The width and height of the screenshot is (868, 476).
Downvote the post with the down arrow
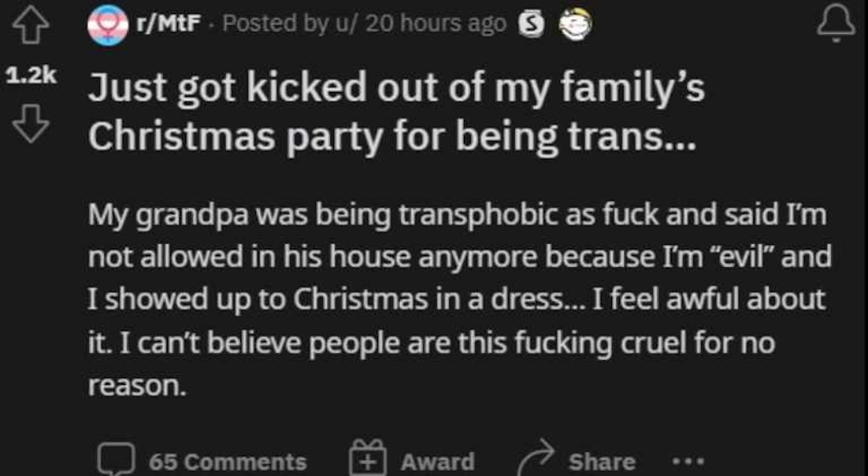[31, 123]
